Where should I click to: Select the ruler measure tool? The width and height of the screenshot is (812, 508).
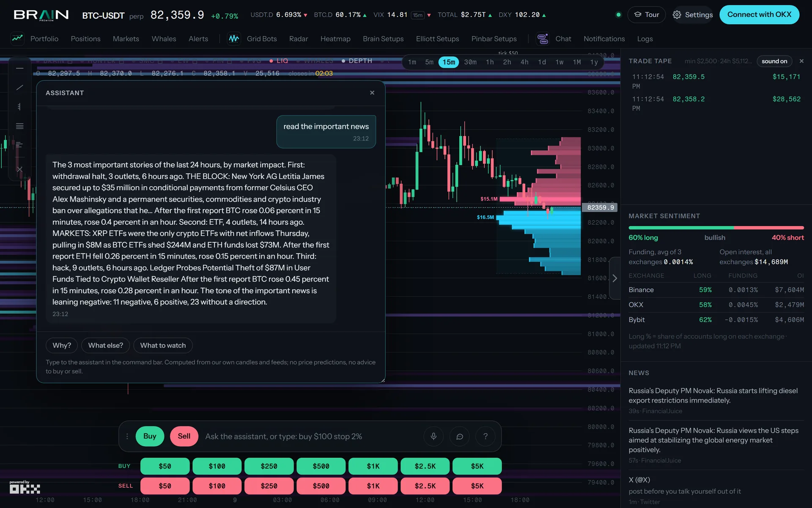[19, 107]
